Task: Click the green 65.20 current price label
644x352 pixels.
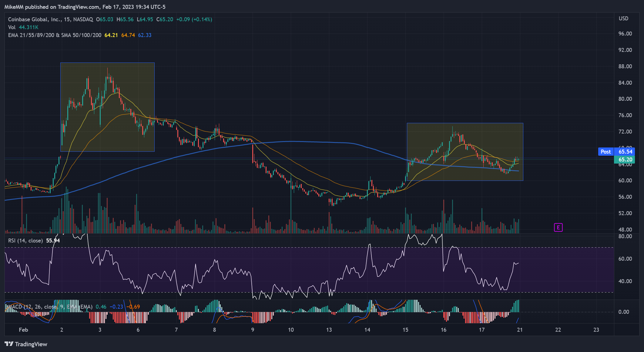Action: pos(624,160)
